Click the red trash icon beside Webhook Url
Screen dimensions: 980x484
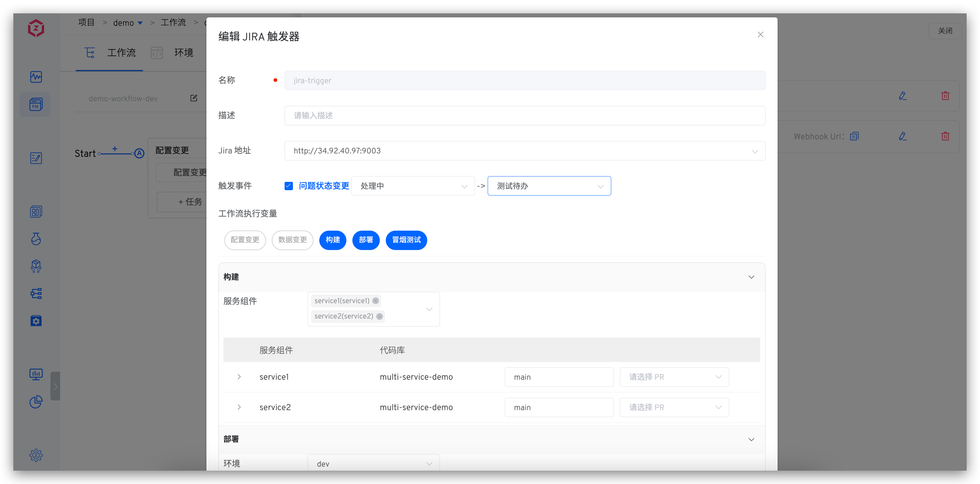(946, 136)
